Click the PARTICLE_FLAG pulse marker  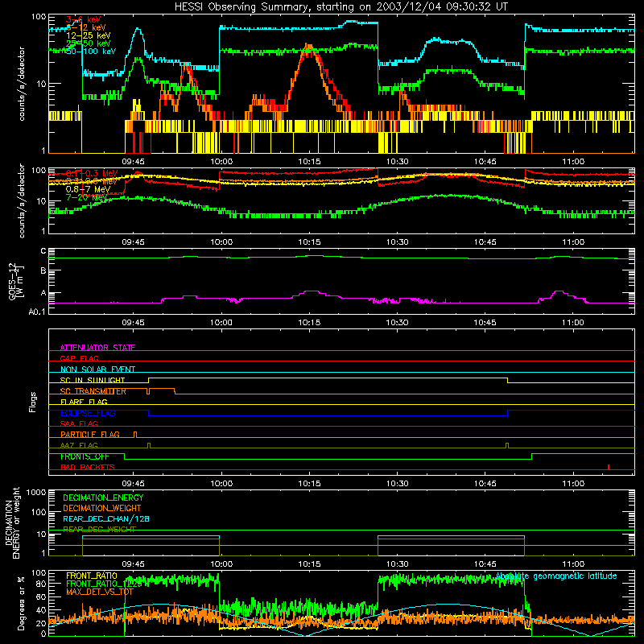(x=135, y=435)
